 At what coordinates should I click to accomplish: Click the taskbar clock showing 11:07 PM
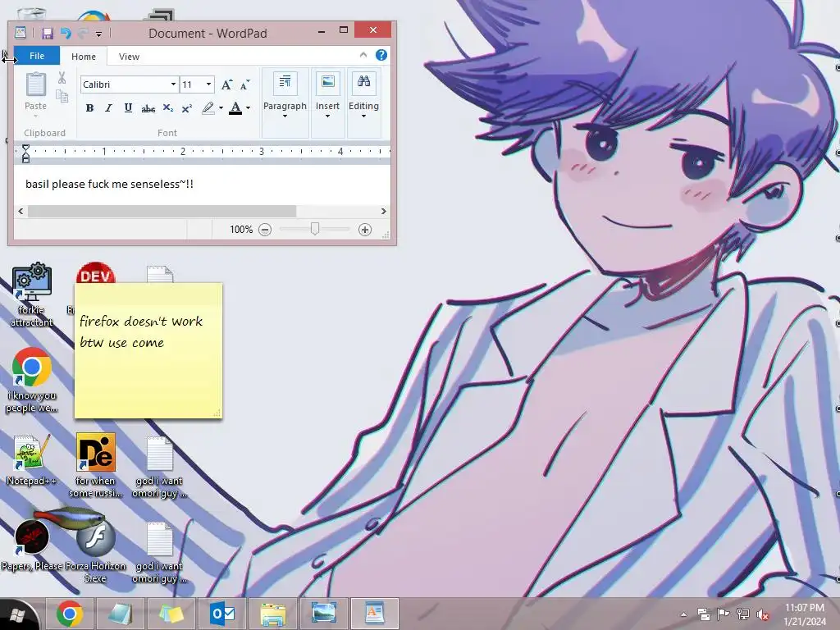click(x=805, y=614)
